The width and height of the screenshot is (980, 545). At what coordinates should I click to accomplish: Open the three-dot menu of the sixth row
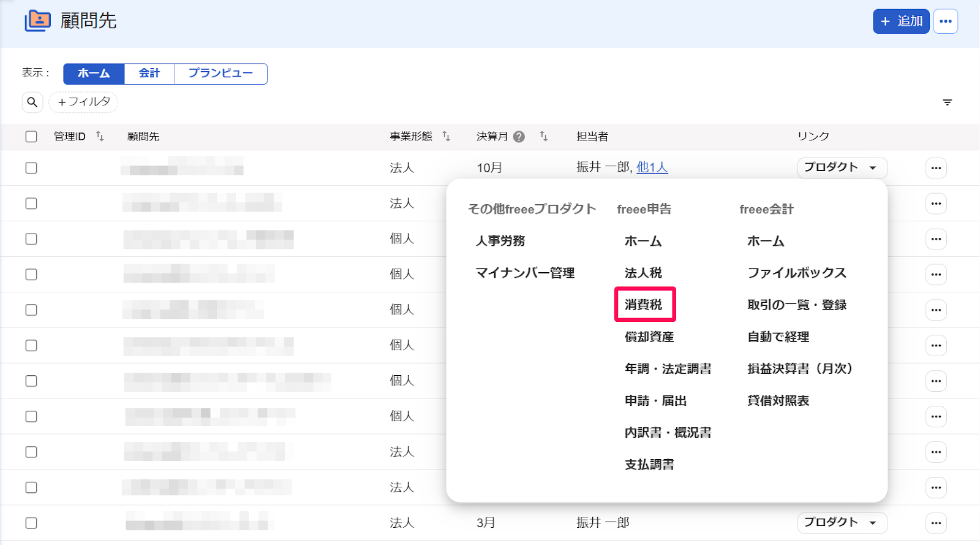pos(936,346)
